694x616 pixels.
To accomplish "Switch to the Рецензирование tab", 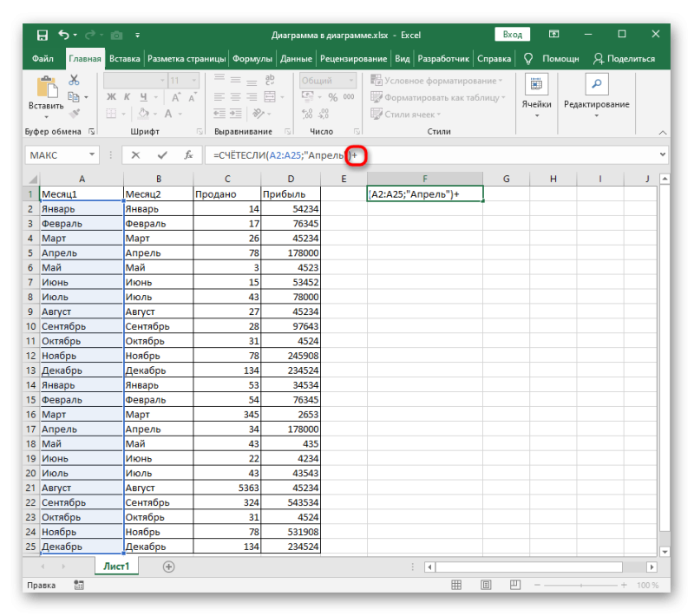I will click(353, 58).
